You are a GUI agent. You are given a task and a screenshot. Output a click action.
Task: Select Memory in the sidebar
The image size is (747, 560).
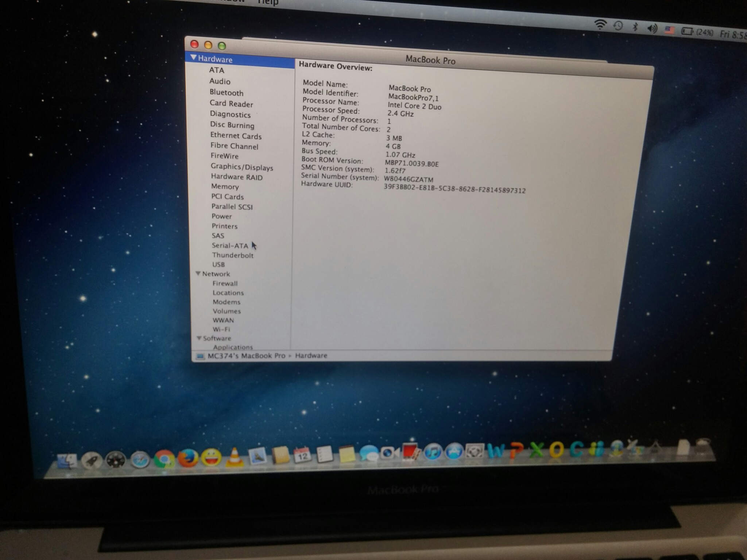pyautogui.click(x=225, y=187)
